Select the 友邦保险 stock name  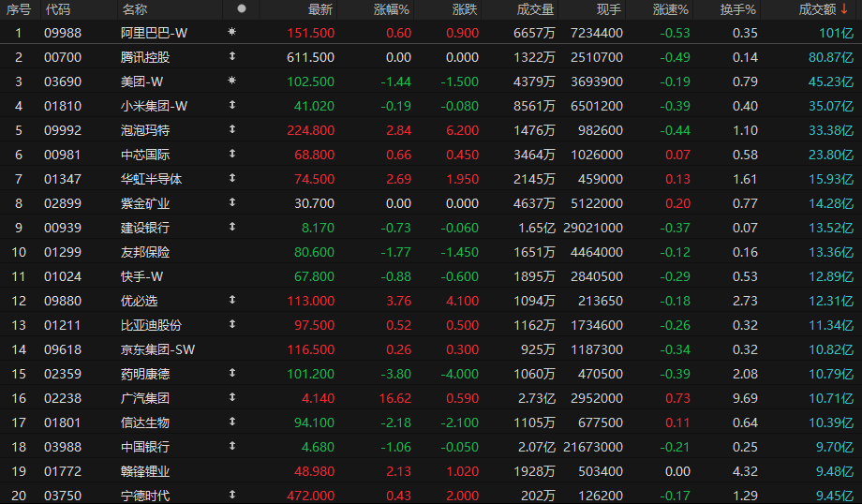coord(145,252)
